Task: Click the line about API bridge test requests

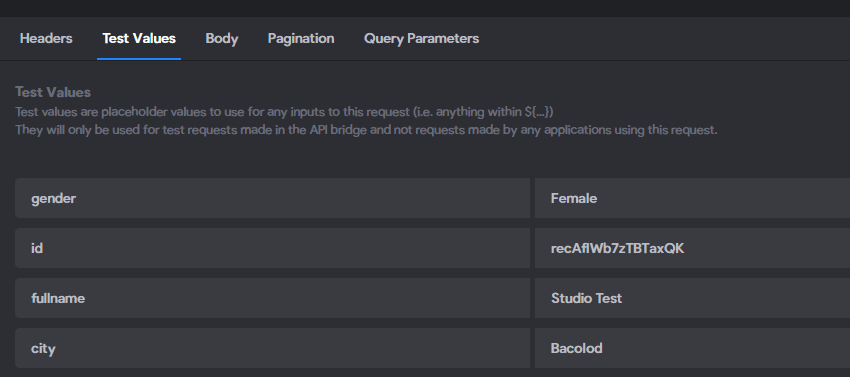Action: coord(366,130)
